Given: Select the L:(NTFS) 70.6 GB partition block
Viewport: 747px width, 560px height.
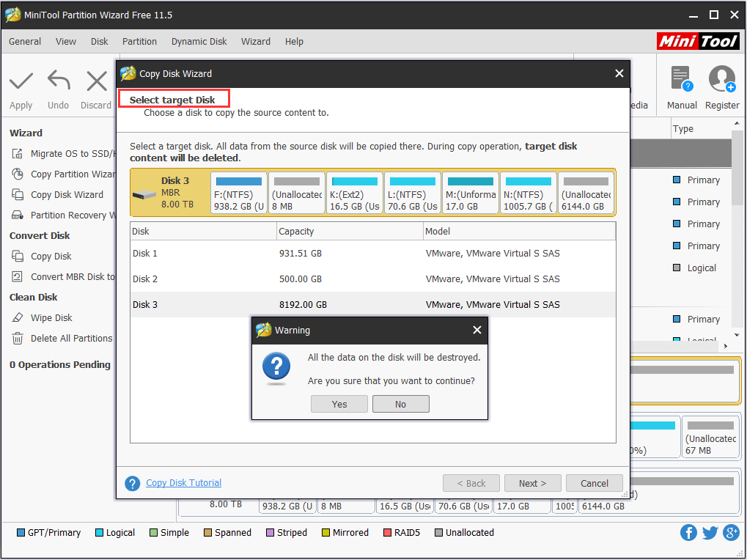Looking at the screenshot, I should click(413, 193).
